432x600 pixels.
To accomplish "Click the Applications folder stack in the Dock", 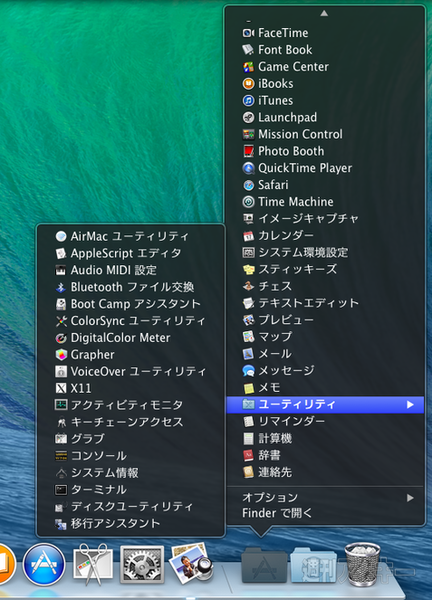I will pyautogui.click(x=264, y=566).
